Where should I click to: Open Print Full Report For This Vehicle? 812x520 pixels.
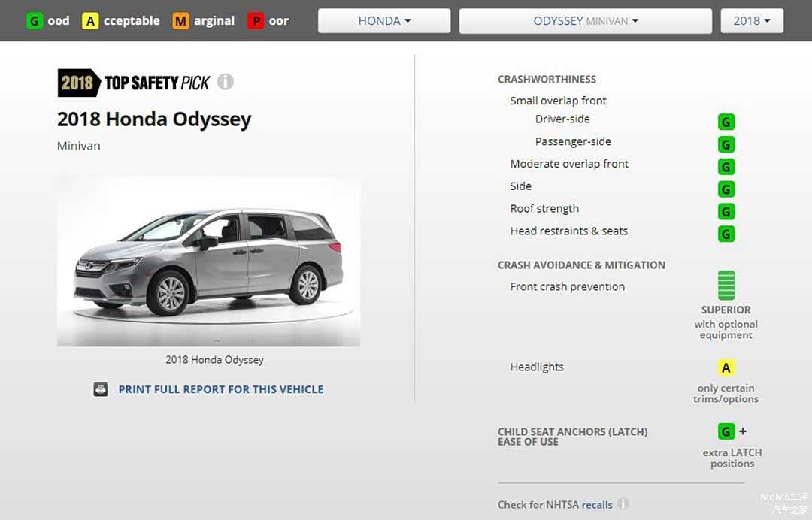click(x=220, y=389)
